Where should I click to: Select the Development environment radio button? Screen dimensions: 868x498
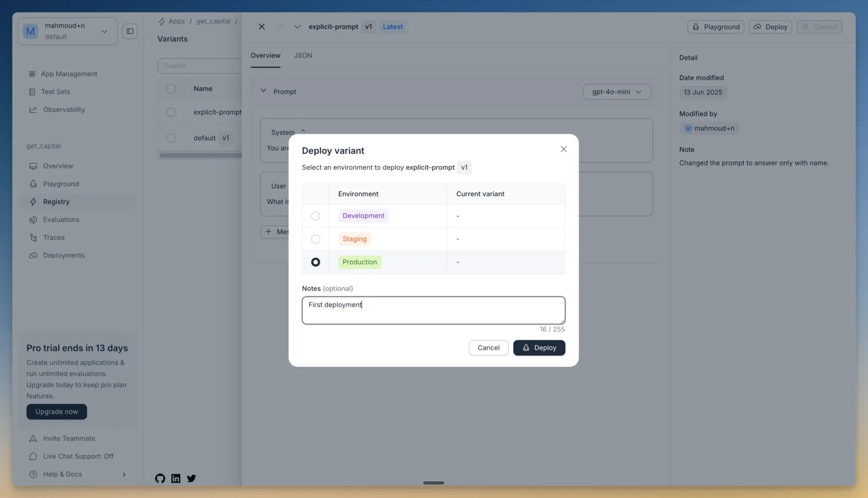click(316, 216)
